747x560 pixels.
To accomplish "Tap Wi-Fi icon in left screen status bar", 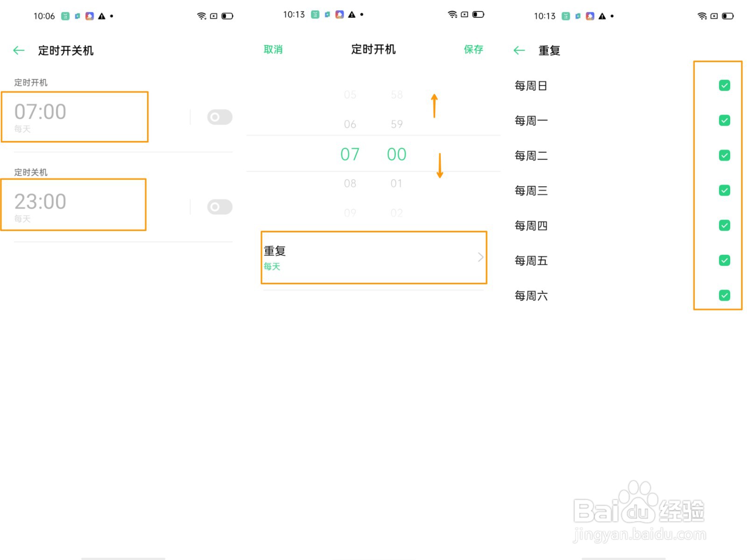I will (202, 16).
